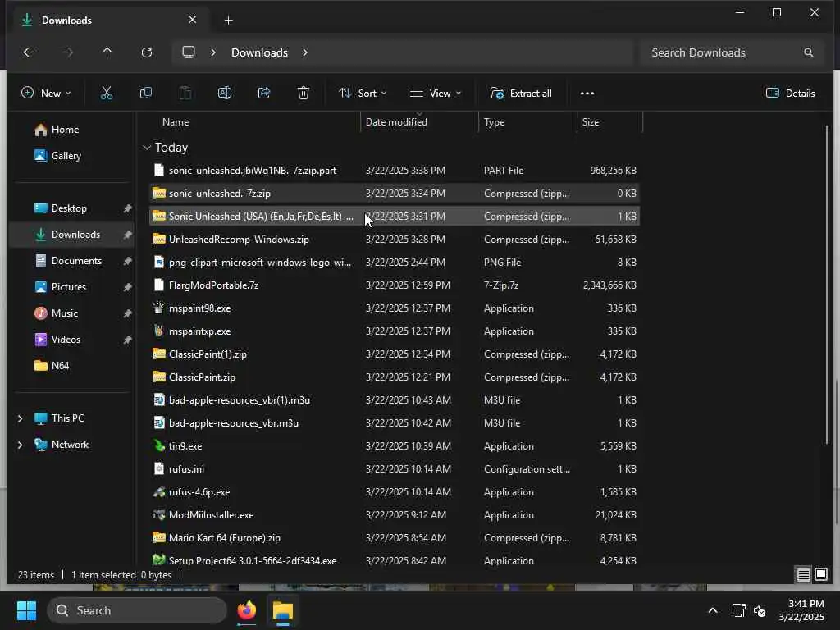Select Mario Kart 64 (Europe).zip
This screenshot has height=630, width=840.
[x=394, y=538]
